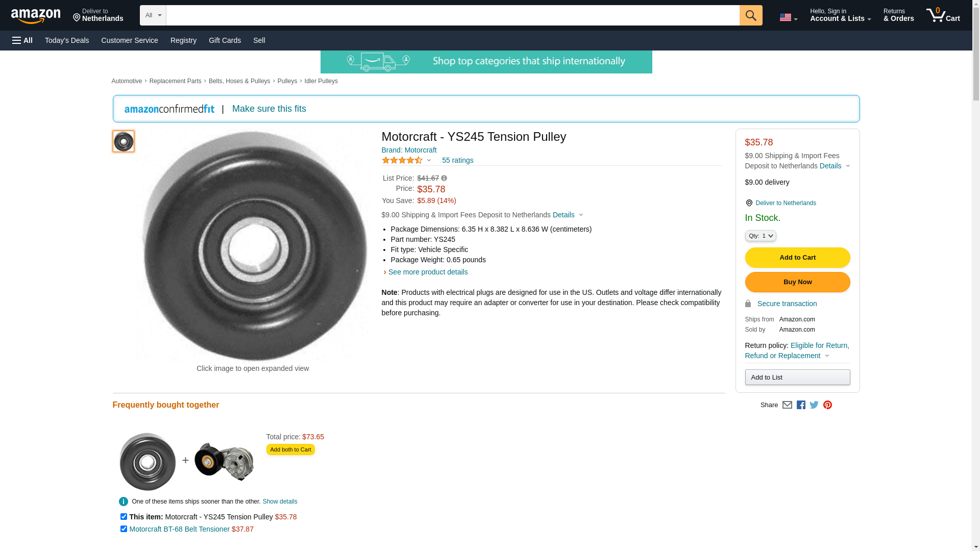Uncheck the Motorcraft BT-68 Belt Tensioner checkbox
The height and width of the screenshot is (551, 980).
124,529
